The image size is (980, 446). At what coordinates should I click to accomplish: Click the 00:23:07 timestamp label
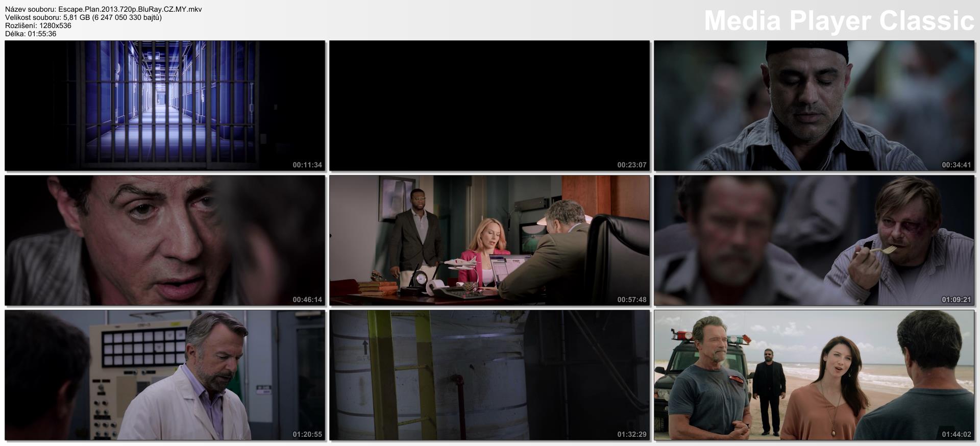pos(631,165)
